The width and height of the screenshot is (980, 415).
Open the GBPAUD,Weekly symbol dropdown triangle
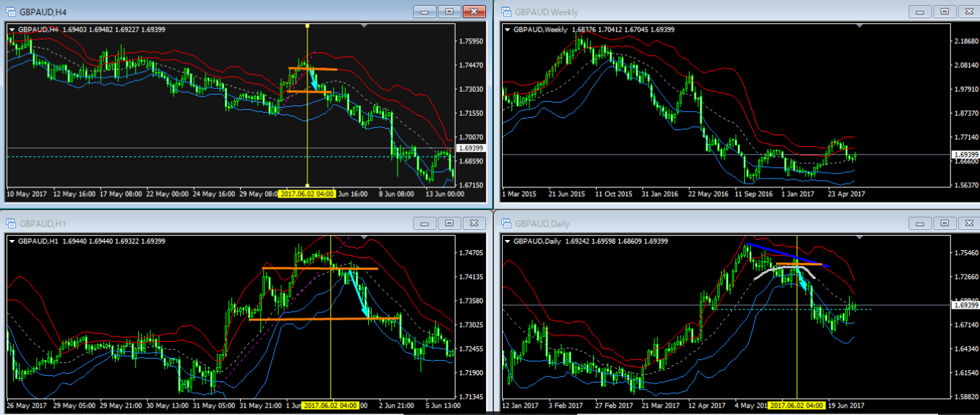pos(506,30)
